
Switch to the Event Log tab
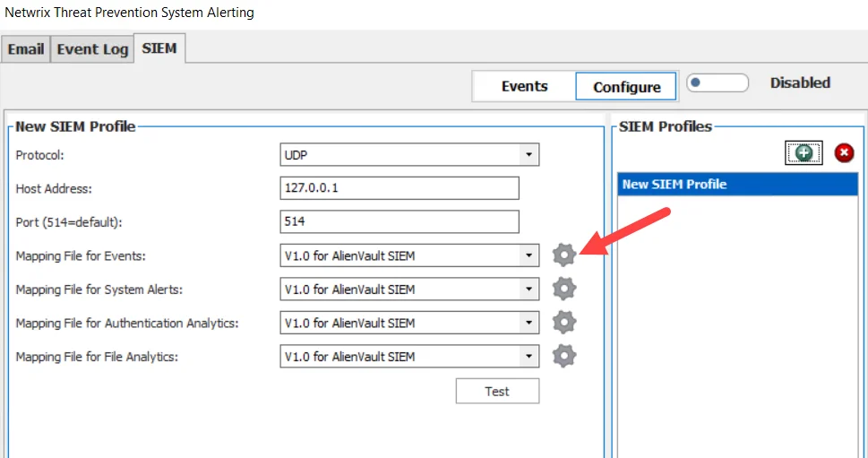tap(92, 49)
